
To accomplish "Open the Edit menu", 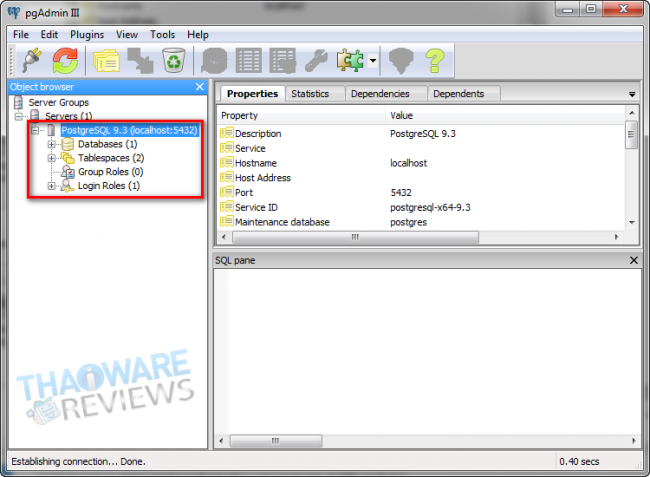I will 49,34.
